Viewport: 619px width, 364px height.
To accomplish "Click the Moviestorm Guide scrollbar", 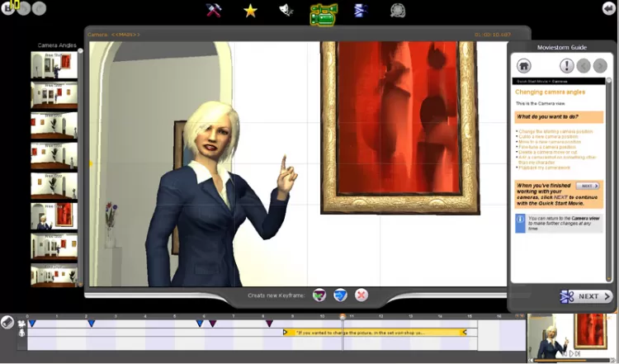I will [x=609, y=180].
